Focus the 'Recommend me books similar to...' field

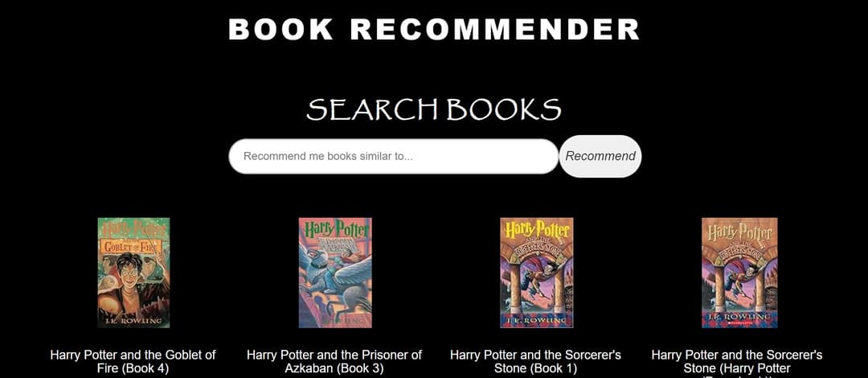[x=394, y=156]
